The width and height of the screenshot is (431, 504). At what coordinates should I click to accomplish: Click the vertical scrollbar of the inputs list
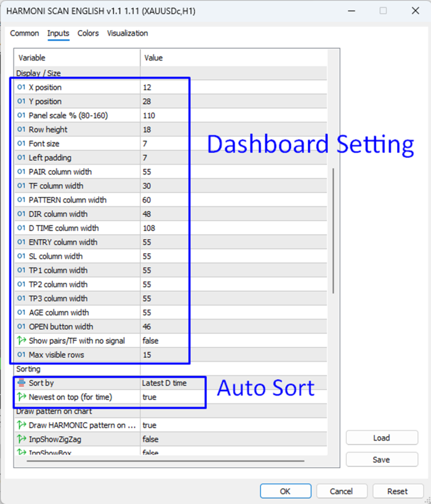click(333, 230)
